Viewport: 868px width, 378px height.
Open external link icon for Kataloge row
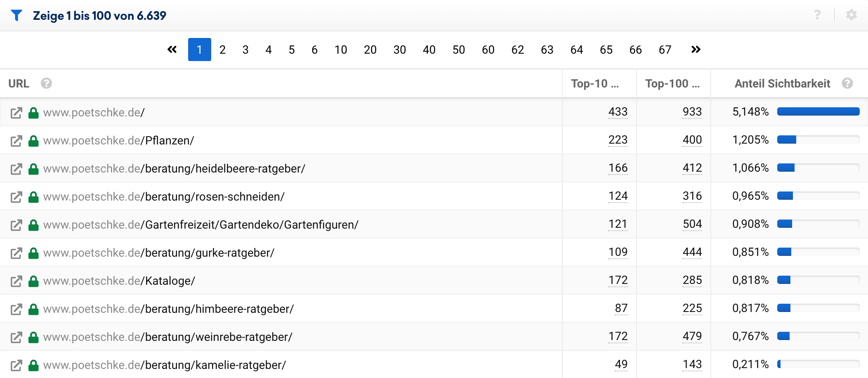16,281
